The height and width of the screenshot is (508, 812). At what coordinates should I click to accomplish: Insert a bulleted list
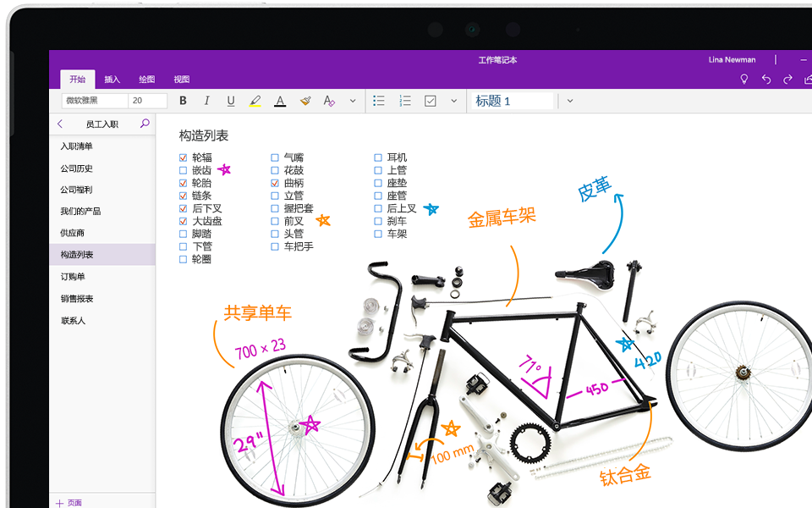(x=379, y=101)
